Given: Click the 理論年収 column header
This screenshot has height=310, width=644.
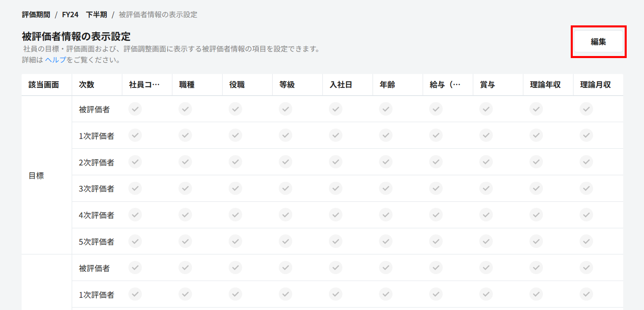Looking at the screenshot, I should (545, 85).
